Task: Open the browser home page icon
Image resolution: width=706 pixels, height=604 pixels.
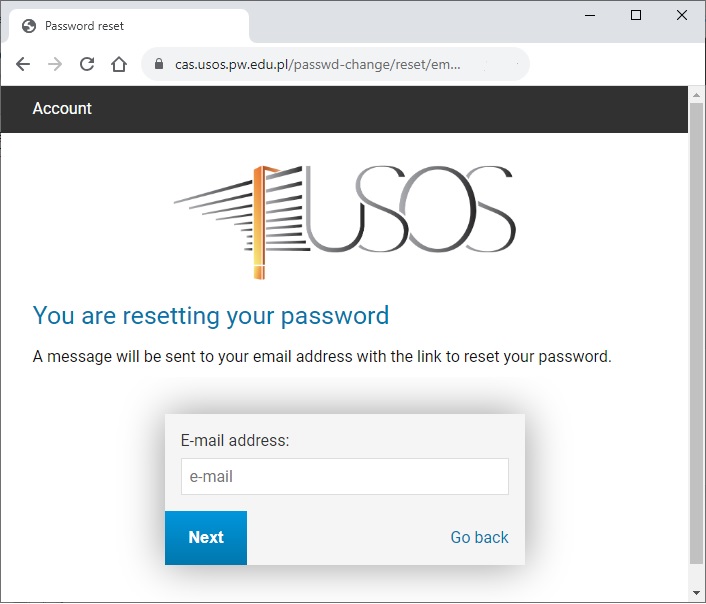Action: 119,64
